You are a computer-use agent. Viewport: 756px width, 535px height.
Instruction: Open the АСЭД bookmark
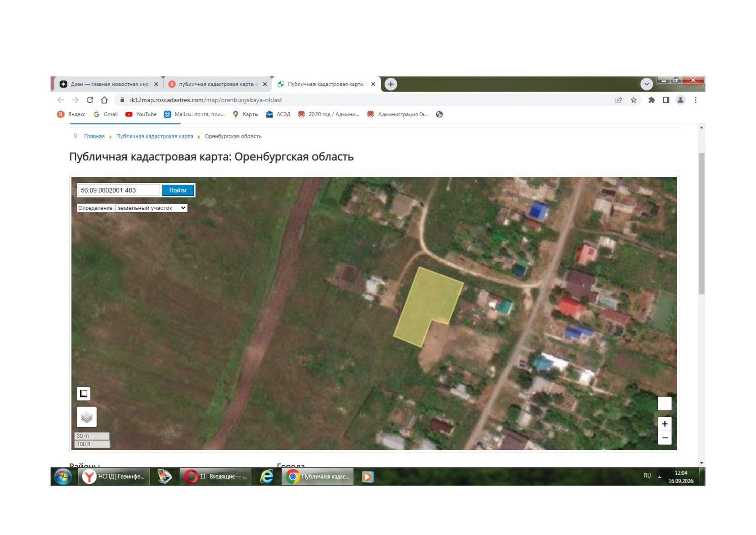(x=278, y=114)
